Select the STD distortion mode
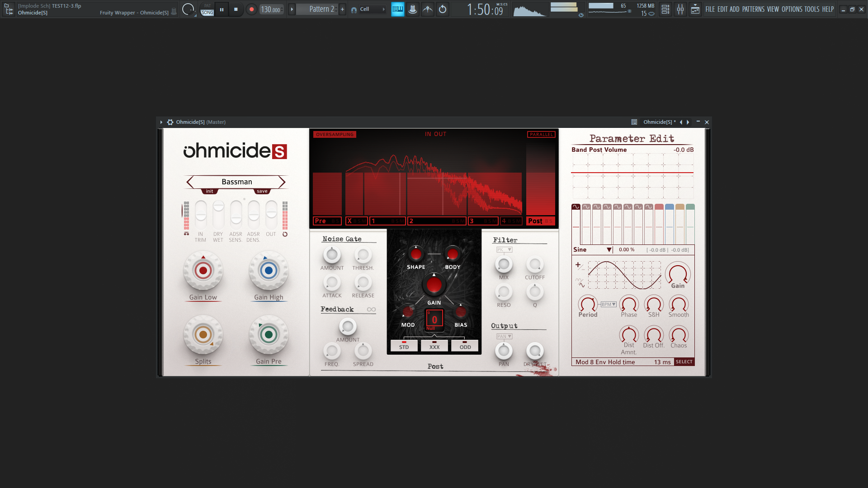This screenshot has height=488, width=868. [404, 346]
